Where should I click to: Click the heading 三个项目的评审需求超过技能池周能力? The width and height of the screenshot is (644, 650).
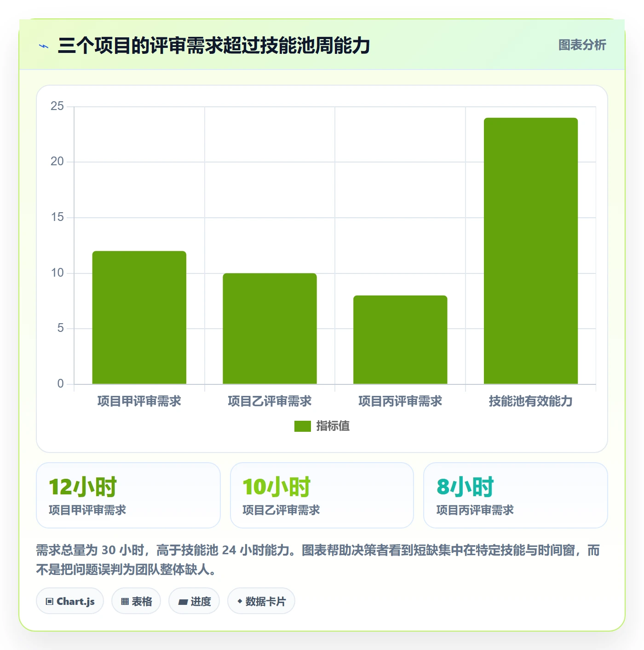(x=214, y=46)
